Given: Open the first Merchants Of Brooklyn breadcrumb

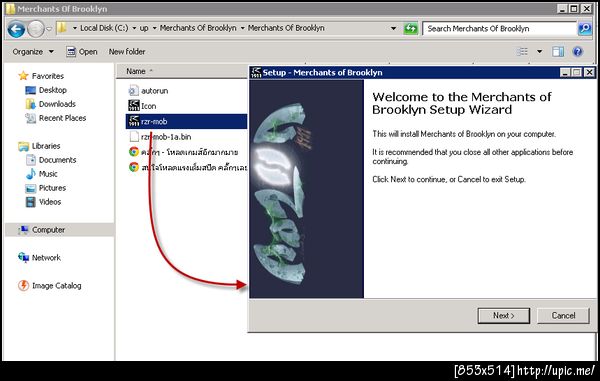Looking at the screenshot, I should point(198,28).
